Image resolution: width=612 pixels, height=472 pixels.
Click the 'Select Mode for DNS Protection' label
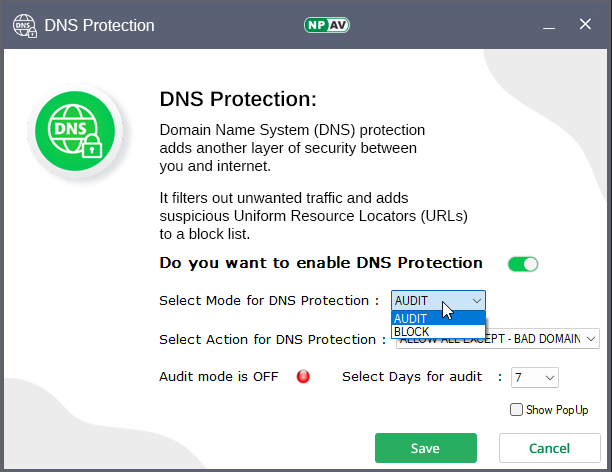(x=269, y=300)
